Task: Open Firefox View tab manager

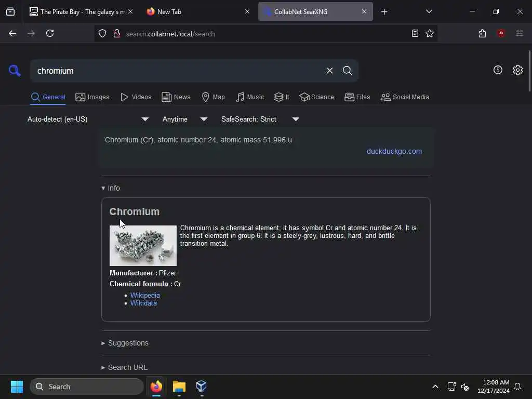Action: (x=10, y=11)
